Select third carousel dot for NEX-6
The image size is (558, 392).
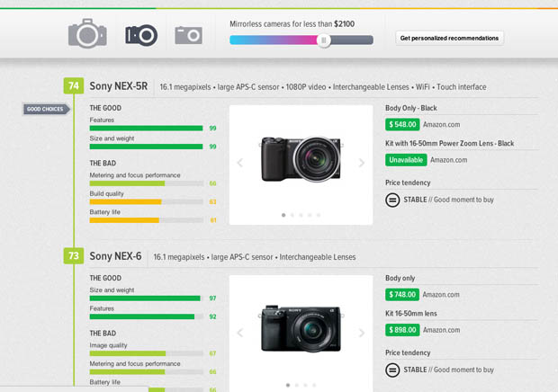305,385
